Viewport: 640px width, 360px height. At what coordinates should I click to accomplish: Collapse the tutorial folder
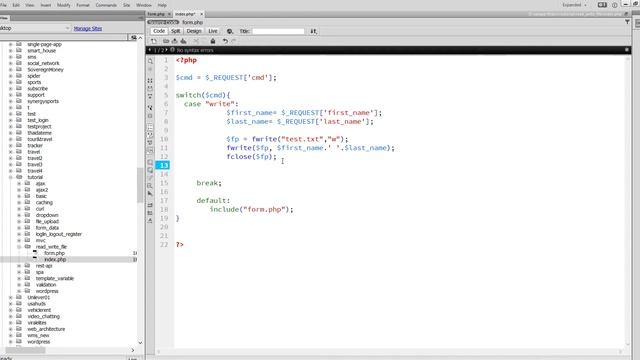pyautogui.click(x=11, y=177)
